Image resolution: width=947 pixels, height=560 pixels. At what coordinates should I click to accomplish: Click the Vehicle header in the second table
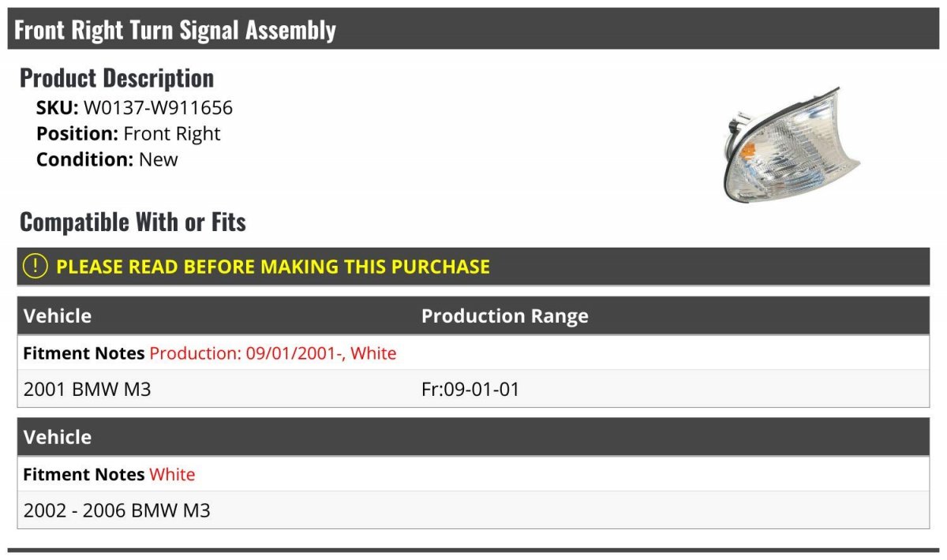point(58,437)
